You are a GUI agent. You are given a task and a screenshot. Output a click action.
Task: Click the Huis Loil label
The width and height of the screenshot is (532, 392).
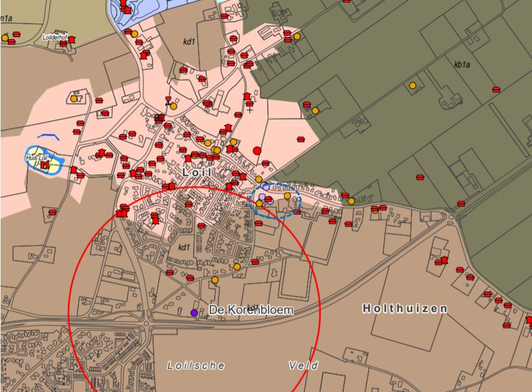click(36, 158)
